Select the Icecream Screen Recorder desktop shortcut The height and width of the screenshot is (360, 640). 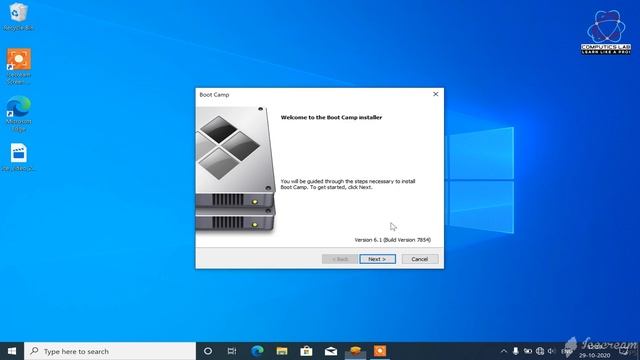point(18,67)
